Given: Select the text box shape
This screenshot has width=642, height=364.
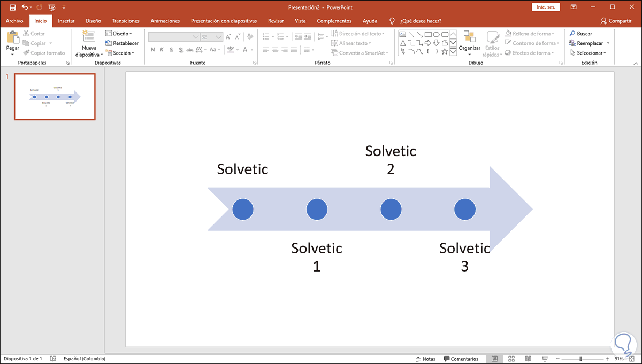Looking at the screenshot, I should pos(402,34).
